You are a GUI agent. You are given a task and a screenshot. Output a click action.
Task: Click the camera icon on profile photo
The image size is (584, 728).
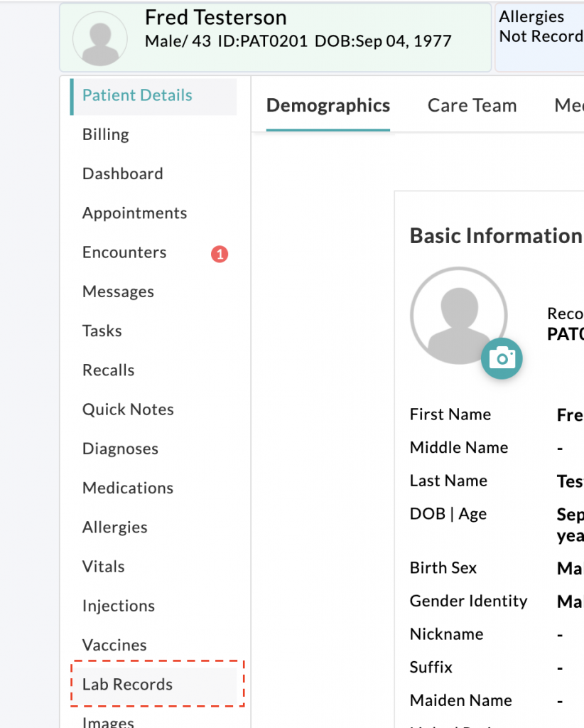click(x=502, y=358)
